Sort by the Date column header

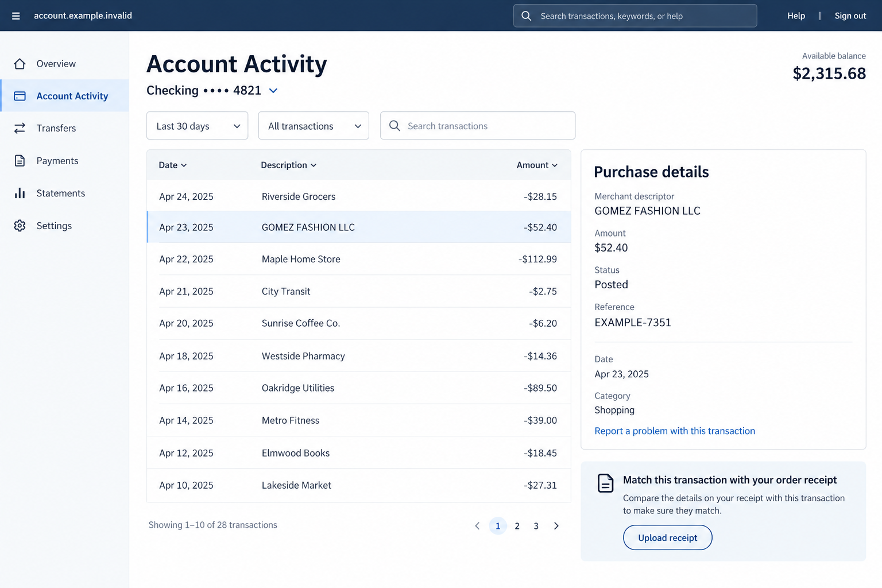[173, 165]
